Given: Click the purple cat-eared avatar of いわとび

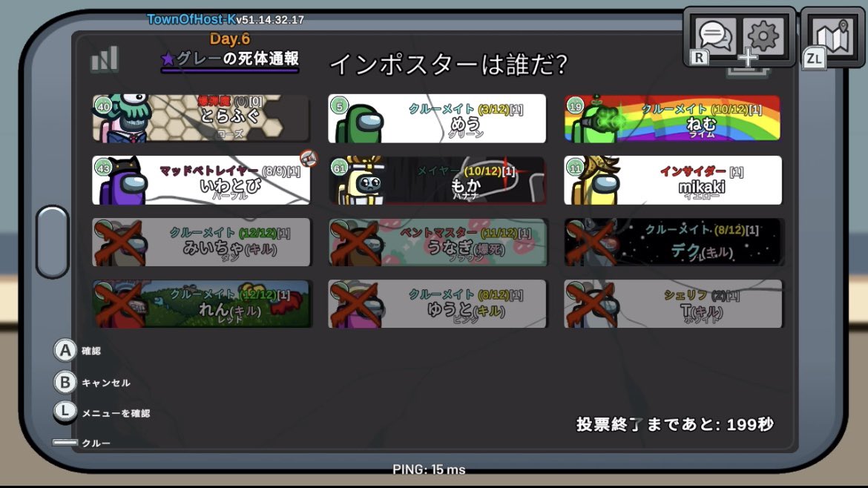Looking at the screenshot, I should point(123,182).
